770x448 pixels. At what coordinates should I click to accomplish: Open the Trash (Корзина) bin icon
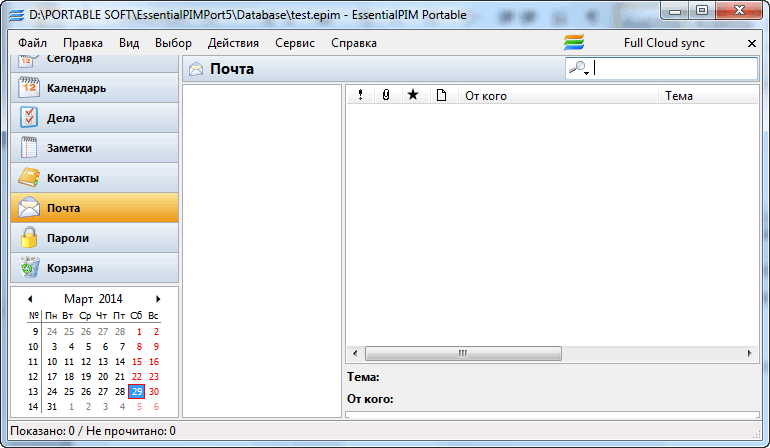(x=29, y=268)
